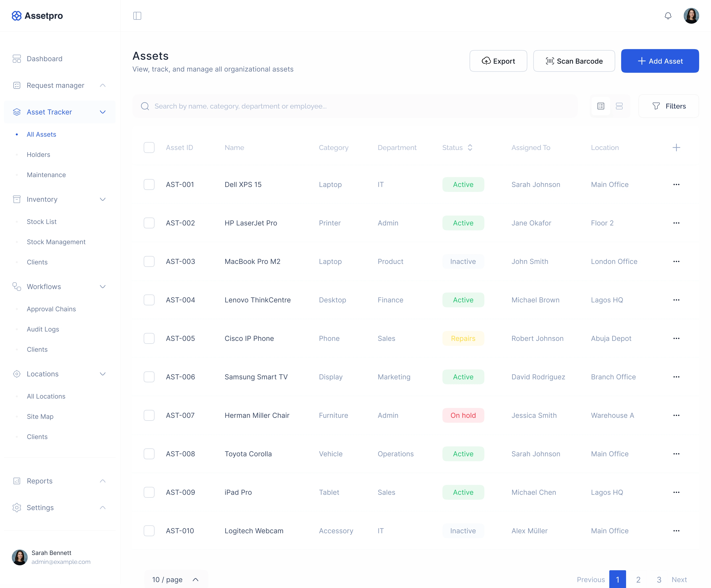Open the Dashboard menu item
This screenshot has width=711, height=588.
44,59
